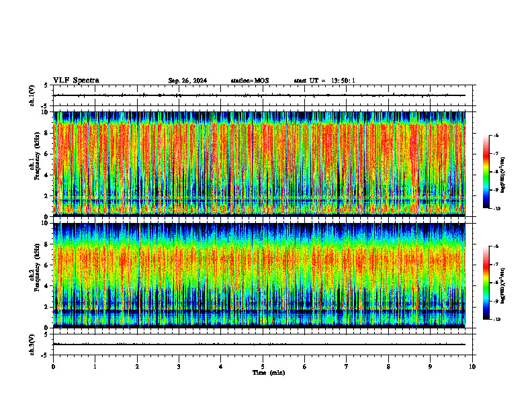Click ch.1 frequency axis tick label "4"
Image resolution: width=532 pixels, height=411 pixels.
47,175
